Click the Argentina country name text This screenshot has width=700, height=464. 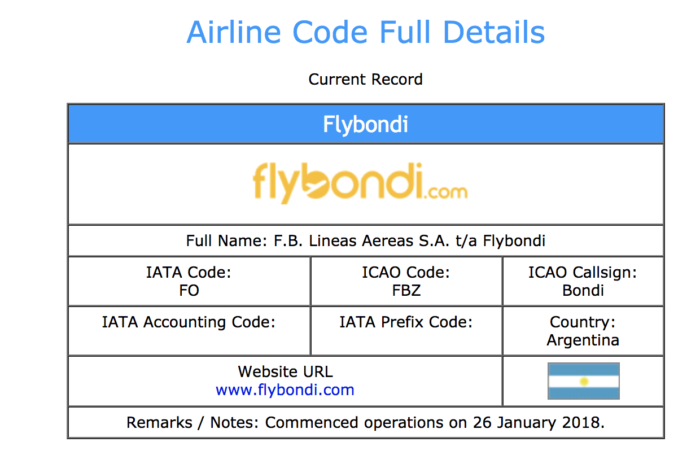coord(583,340)
